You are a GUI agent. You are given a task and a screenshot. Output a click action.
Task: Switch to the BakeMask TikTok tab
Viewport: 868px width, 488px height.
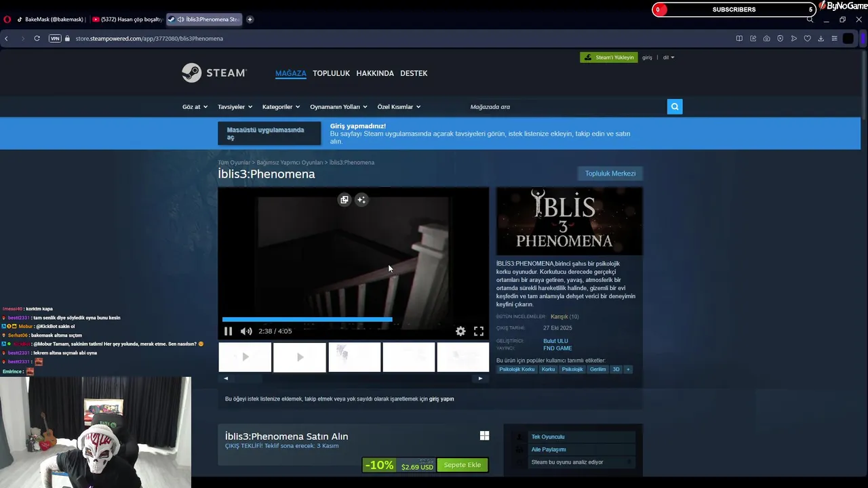(x=50, y=19)
